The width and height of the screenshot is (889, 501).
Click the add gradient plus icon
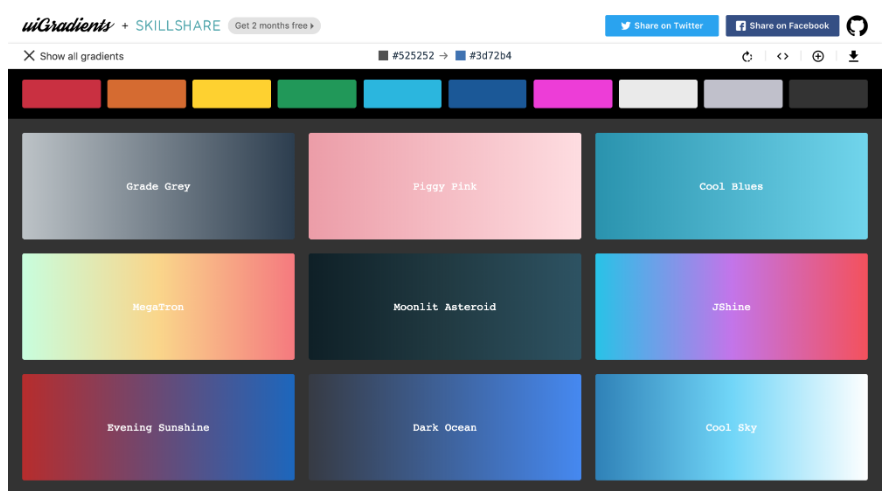click(x=818, y=57)
